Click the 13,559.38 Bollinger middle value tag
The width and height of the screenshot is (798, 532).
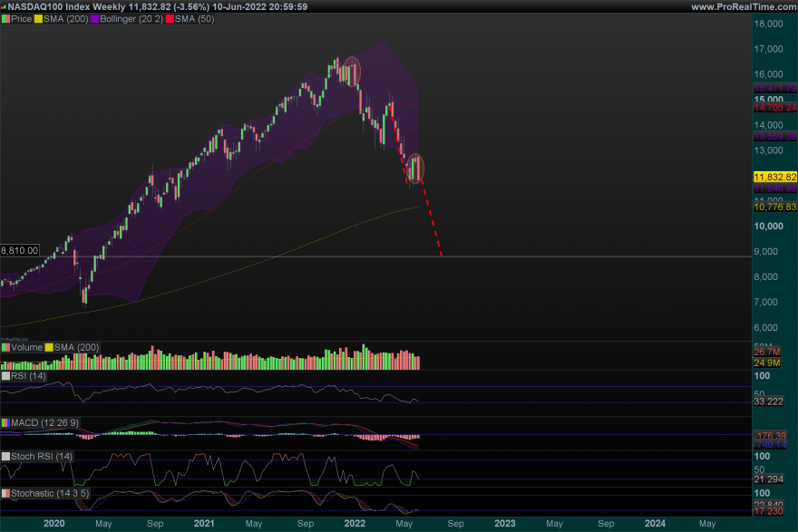pyautogui.click(x=774, y=136)
